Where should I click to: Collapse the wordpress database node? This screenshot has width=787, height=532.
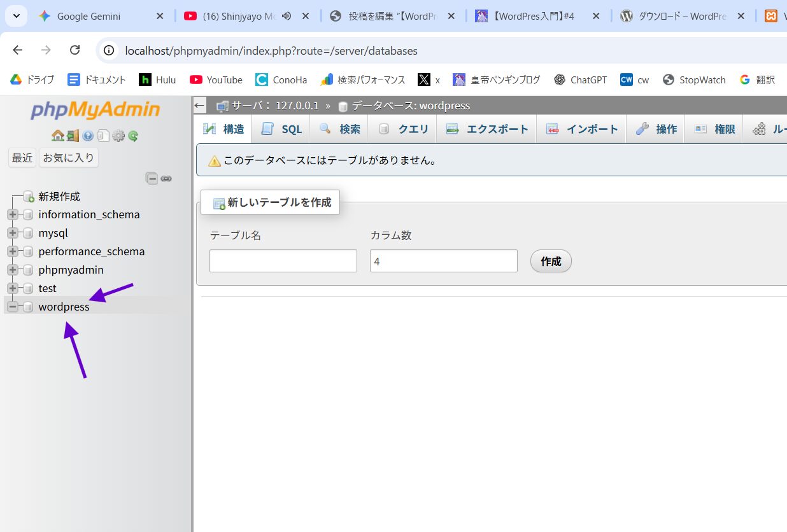pyautogui.click(x=13, y=307)
